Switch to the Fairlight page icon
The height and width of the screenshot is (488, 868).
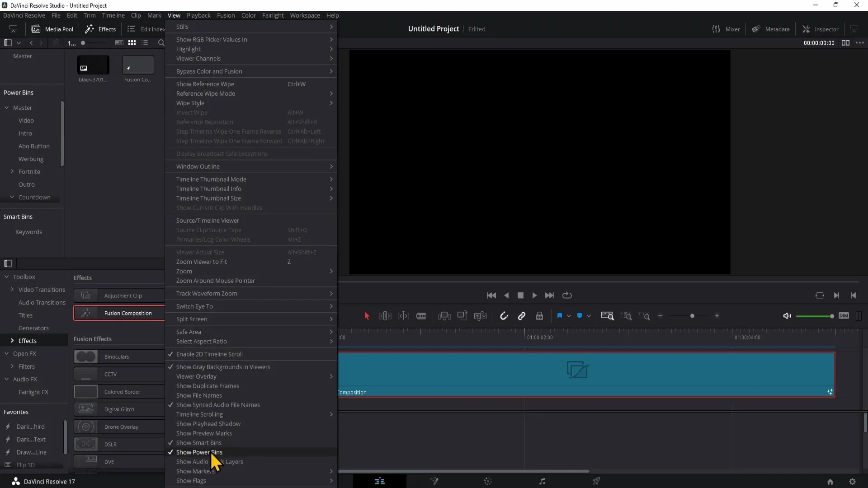pyautogui.click(x=542, y=481)
